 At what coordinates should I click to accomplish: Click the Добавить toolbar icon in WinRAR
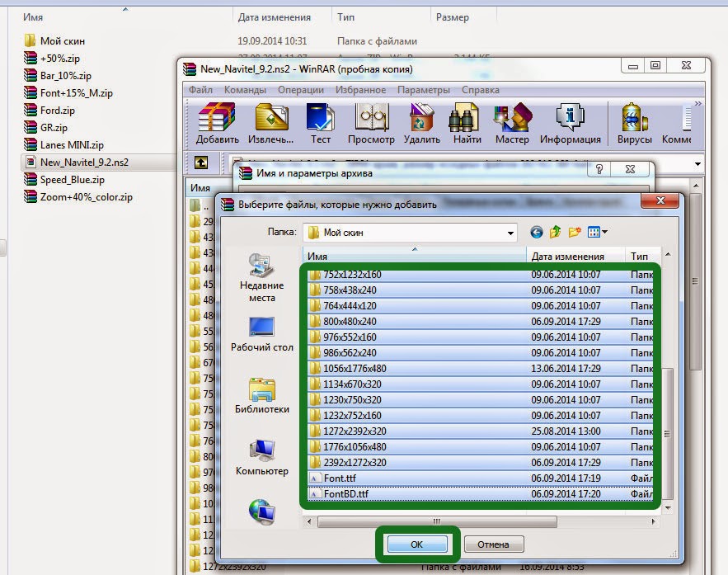(218, 123)
